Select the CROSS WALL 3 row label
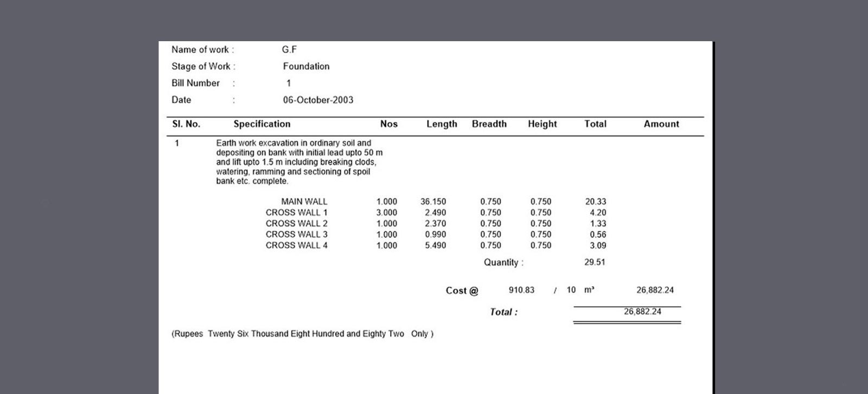This screenshot has height=394, width=868. (296, 235)
